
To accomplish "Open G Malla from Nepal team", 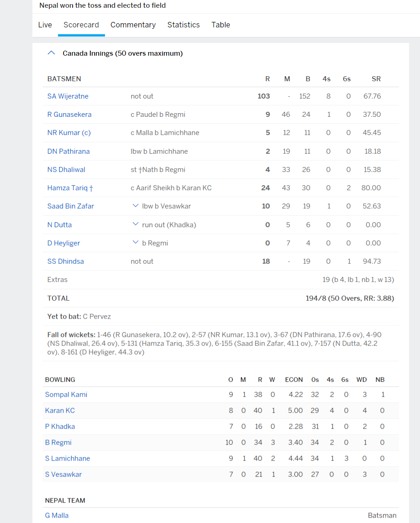I will (x=57, y=516).
